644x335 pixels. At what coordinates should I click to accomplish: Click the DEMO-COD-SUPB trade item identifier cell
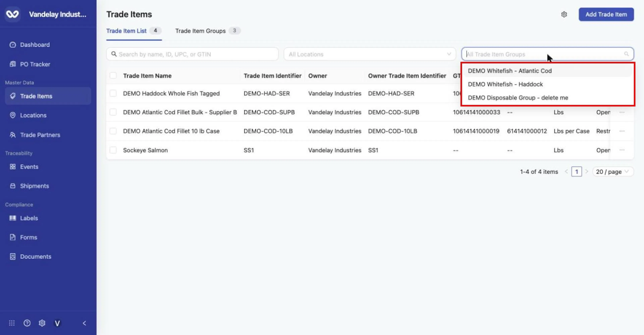pos(269,112)
